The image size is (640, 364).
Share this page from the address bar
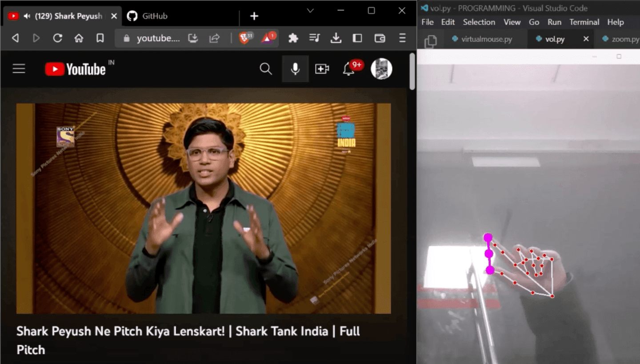[x=215, y=38]
